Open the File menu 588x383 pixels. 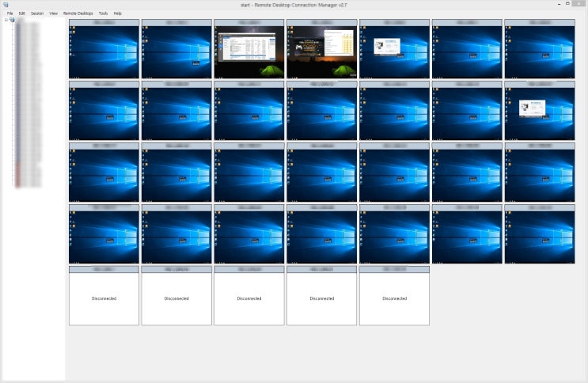[x=9, y=13]
